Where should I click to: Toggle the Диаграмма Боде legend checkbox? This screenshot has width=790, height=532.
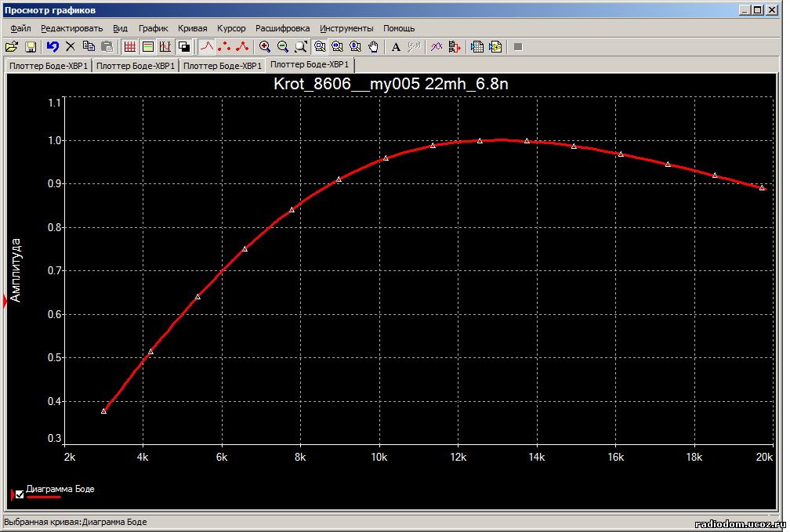point(19,494)
